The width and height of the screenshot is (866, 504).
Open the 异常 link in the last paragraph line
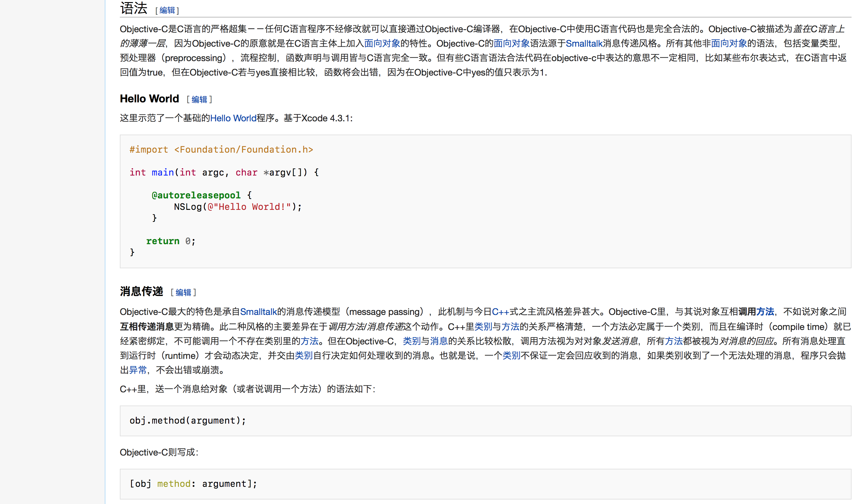(x=138, y=370)
